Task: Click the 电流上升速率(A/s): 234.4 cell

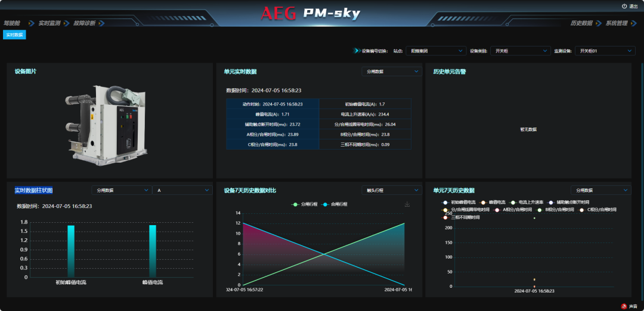Action: (365, 114)
